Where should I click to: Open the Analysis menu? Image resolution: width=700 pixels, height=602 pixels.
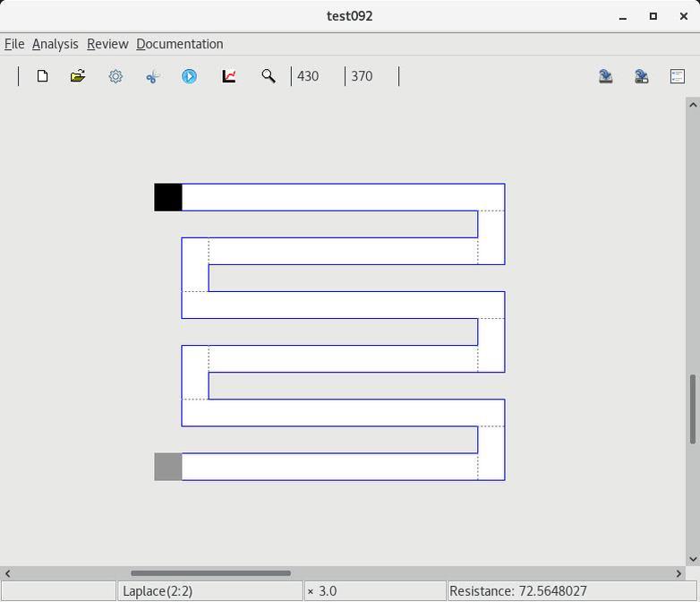click(55, 44)
